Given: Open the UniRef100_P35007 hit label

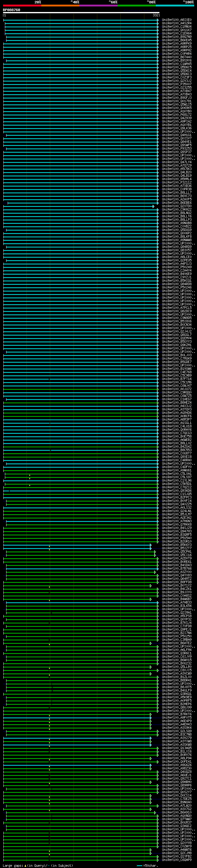Looking at the screenshot, I should pyautogui.click(x=176, y=84).
